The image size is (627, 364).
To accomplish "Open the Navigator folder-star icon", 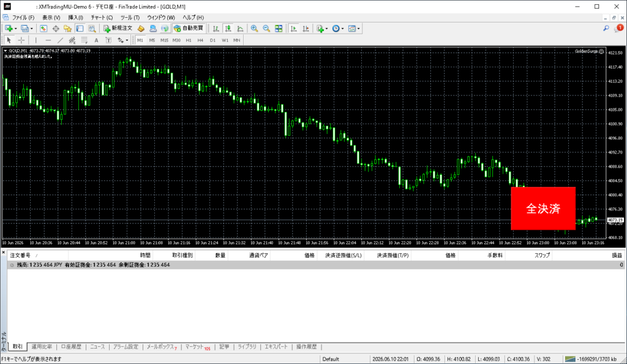I will click(67, 28).
